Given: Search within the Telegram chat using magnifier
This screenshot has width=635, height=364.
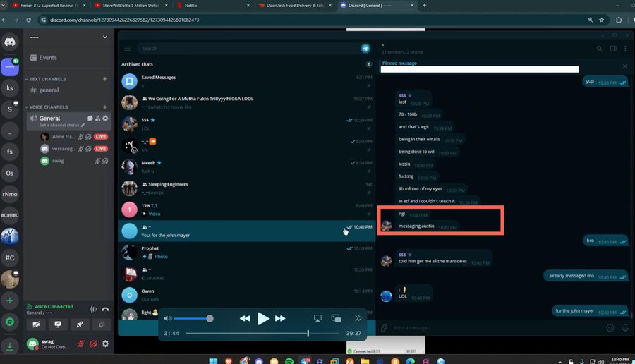Looking at the screenshot, I should [x=599, y=49].
